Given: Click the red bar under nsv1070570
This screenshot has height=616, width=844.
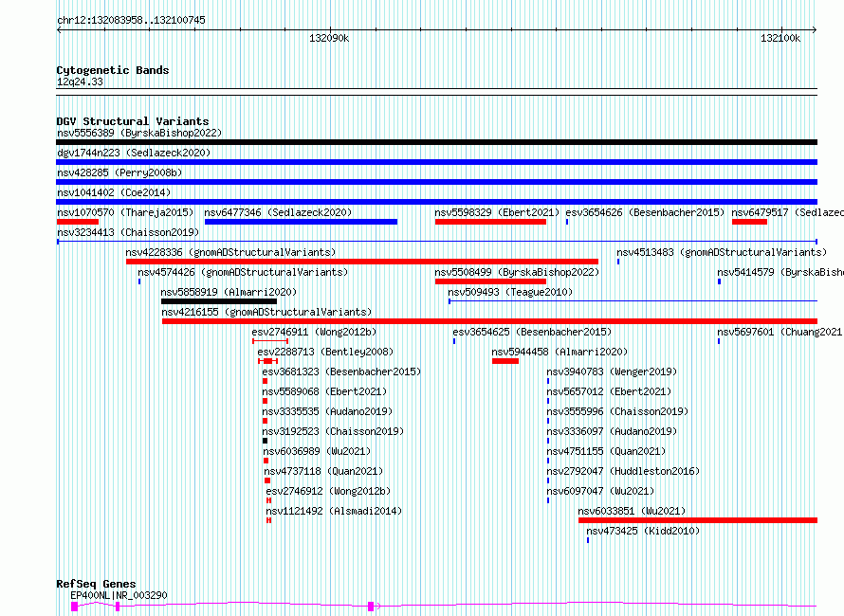Looking at the screenshot, I should [x=78, y=222].
